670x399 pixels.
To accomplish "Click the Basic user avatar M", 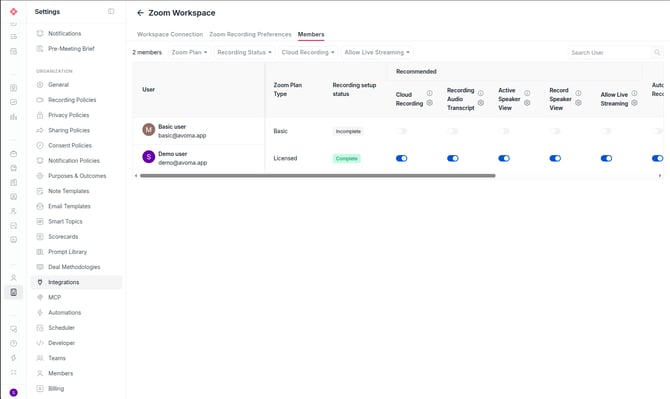I will (149, 129).
